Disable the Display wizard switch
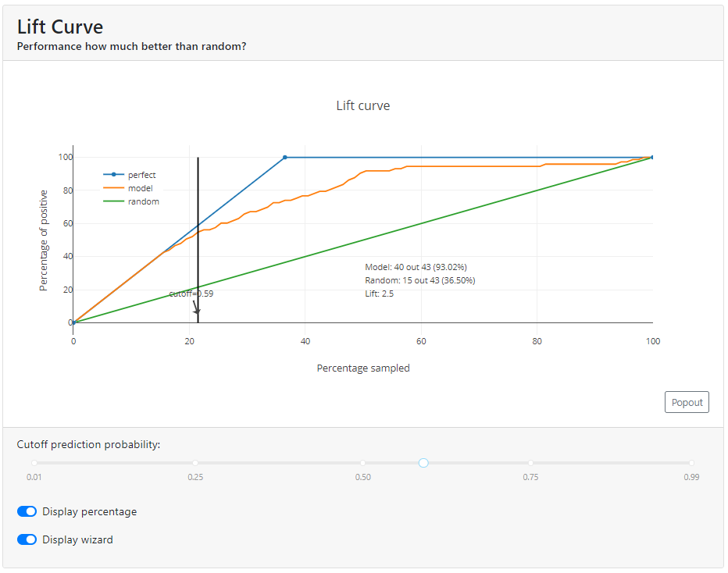The width and height of the screenshot is (728, 573). pyautogui.click(x=27, y=539)
